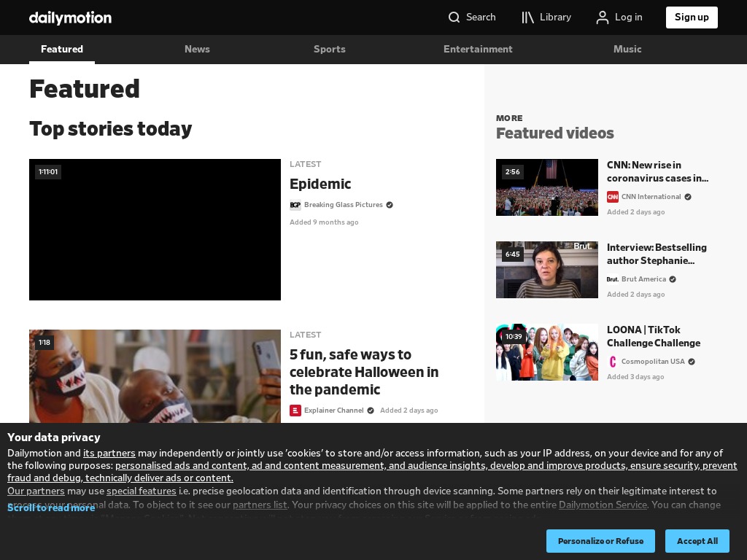Play the Epidemic video thumbnail
This screenshot has height=560, width=747.
(x=155, y=230)
